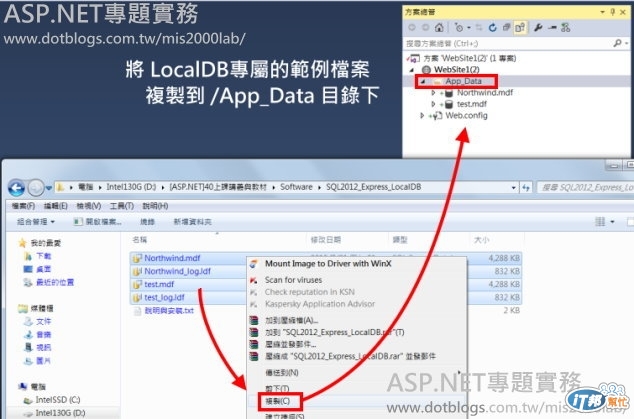634x419 pixels.
Task: Open 文件 library in navigation pane
Action: point(44,322)
